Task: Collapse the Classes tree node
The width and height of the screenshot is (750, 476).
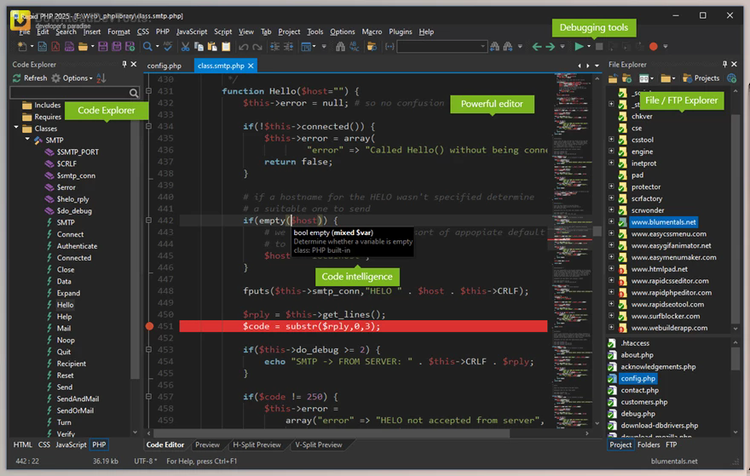Action: 16,128
